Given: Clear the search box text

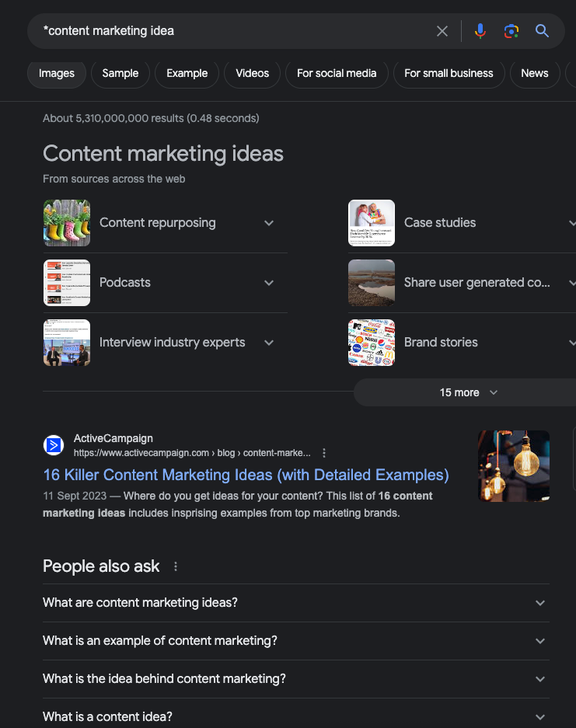Looking at the screenshot, I should pyautogui.click(x=442, y=31).
